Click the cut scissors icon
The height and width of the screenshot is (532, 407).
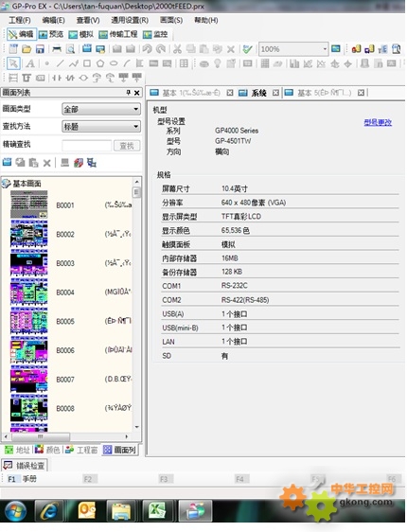(x=177, y=49)
